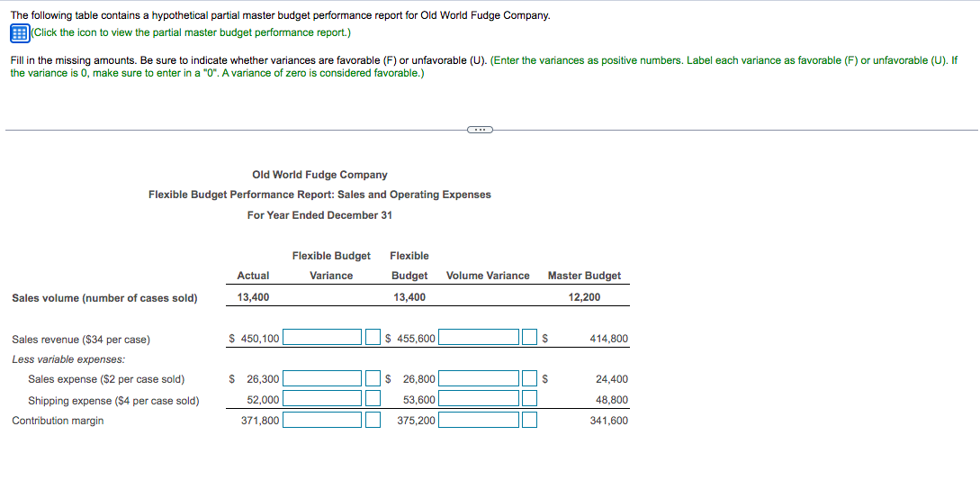Fill Sales revenue volume variance amount field
980x499 pixels.
[479, 338]
